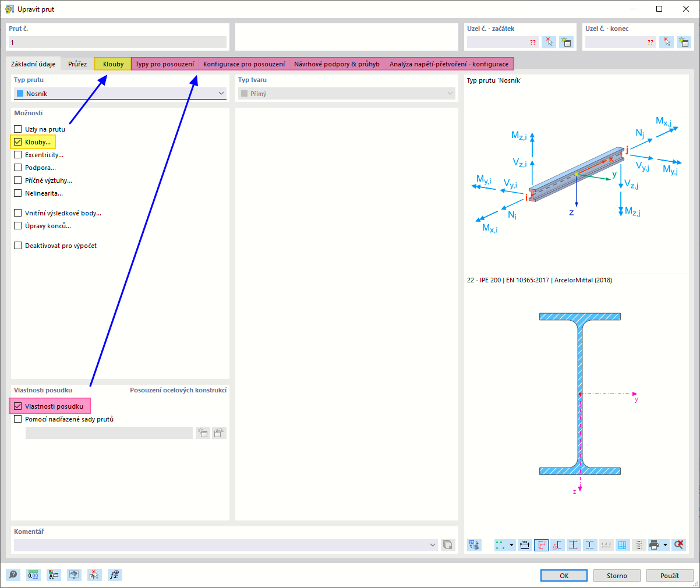
Task: Open the printer options dropdown arrow
Action: [x=665, y=545]
